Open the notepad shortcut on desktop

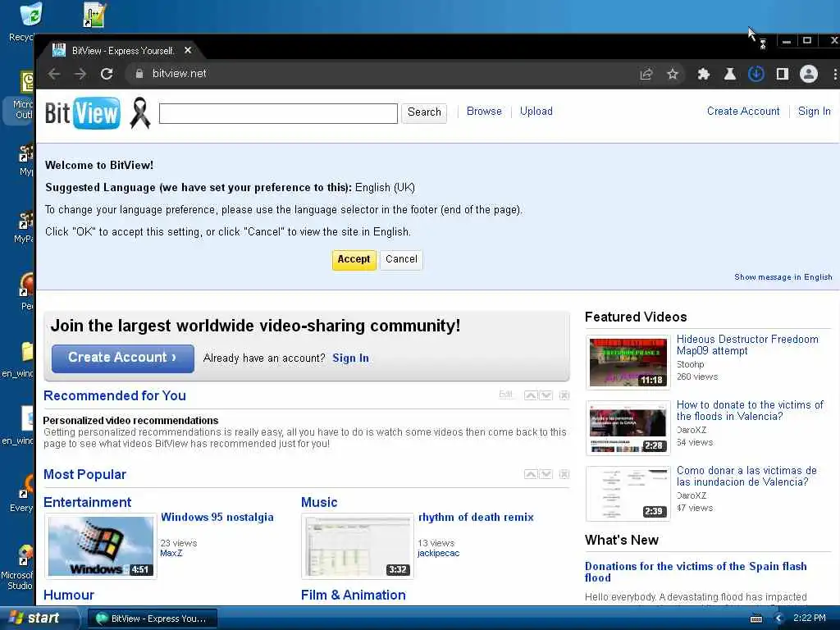[x=95, y=15]
